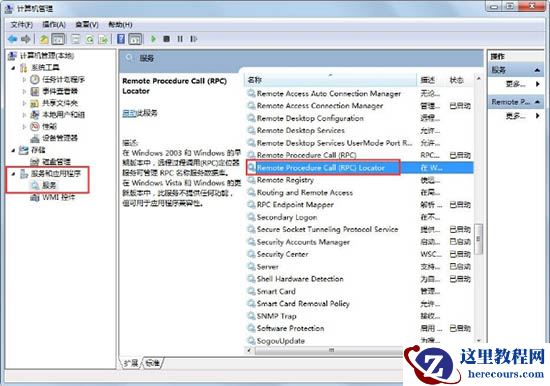The width and height of the screenshot is (550, 386).
Task: Open the Help (H) menu
Action: tap(120, 25)
